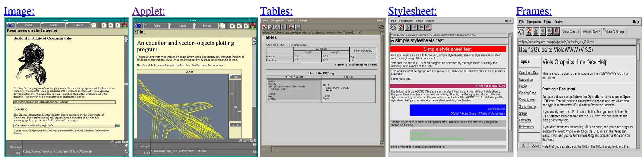Click the up arrow icon in Applet window
The height and width of the screenshot is (162, 644).
click(x=239, y=25)
